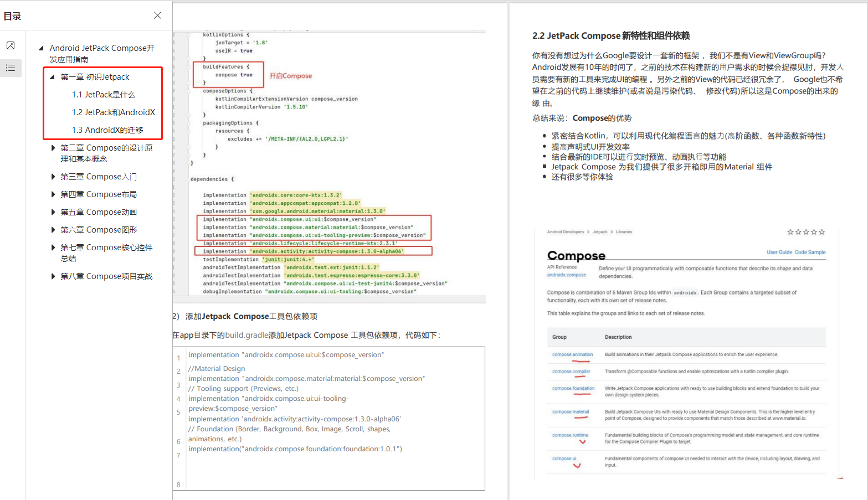
Task: Click the 还有很多等你体验 bullet
Action: [582, 177]
